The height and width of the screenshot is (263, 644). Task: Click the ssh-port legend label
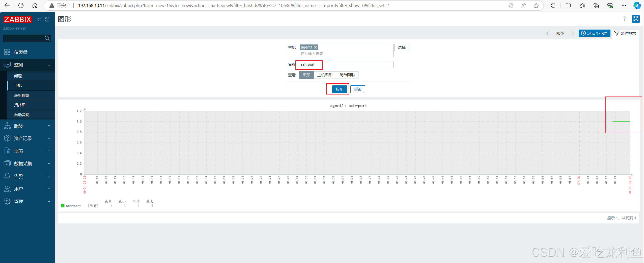click(x=73, y=206)
